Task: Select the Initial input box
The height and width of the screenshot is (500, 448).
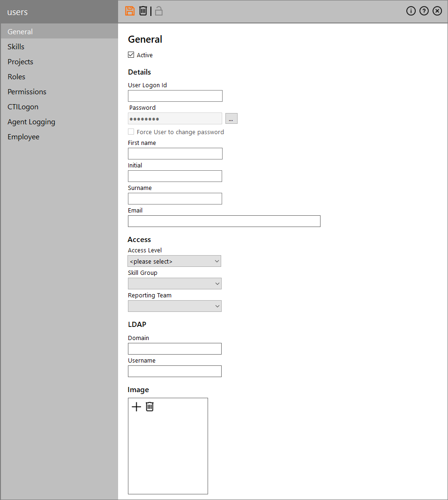Action: point(175,176)
